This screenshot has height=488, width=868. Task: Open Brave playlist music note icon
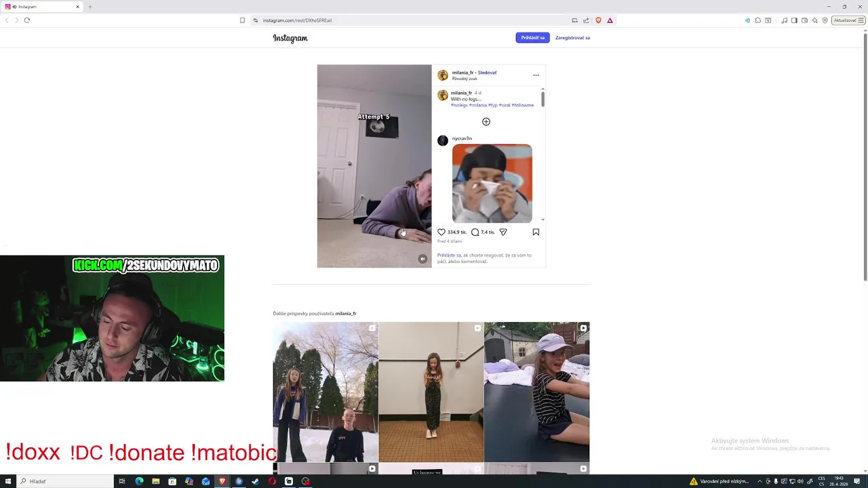(785, 20)
